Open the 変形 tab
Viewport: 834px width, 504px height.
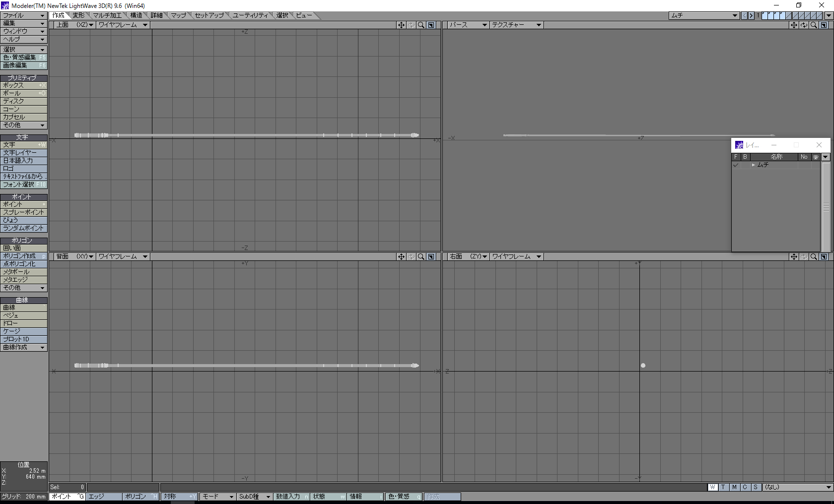pyautogui.click(x=78, y=16)
